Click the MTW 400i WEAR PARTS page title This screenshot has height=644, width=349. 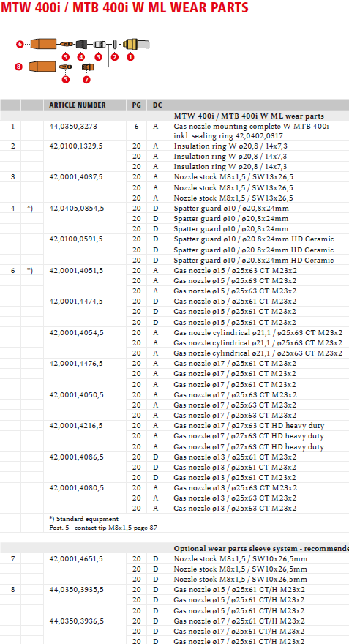(x=125, y=7)
